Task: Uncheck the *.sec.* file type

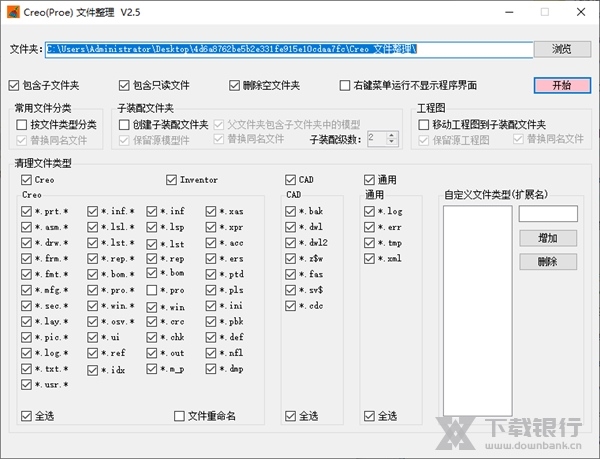Action: [x=26, y=306]
